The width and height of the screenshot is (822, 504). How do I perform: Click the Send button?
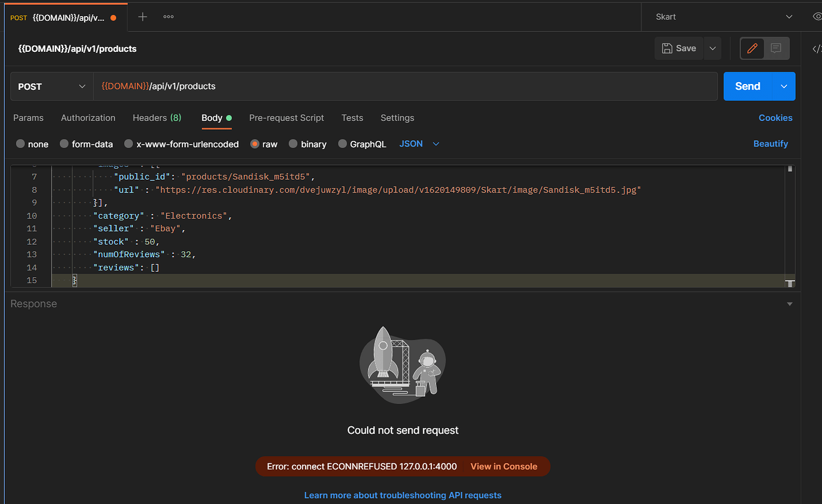748,86
